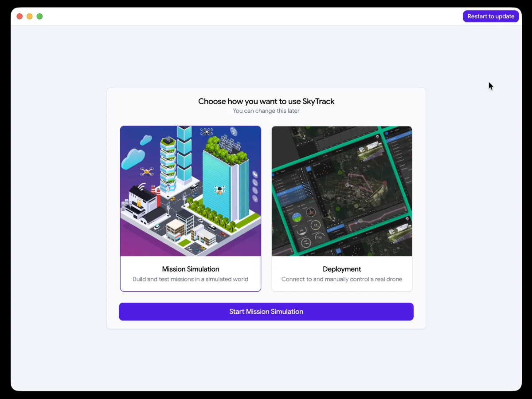Viewport: 532px width, 399px height.
Task: Click the blue attitude indicator gauge in Deployment preview
Action: tap(297, 218)
